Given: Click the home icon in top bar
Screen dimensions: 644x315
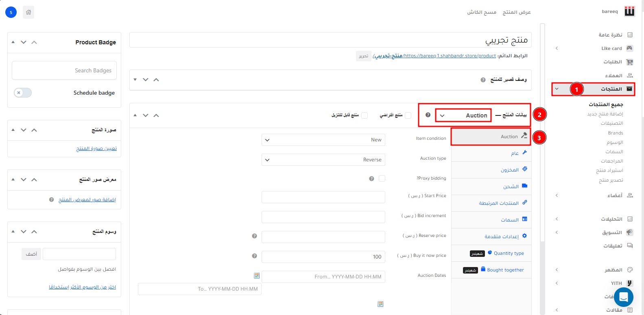Looking at the screenshot, I should click(28, 12).
